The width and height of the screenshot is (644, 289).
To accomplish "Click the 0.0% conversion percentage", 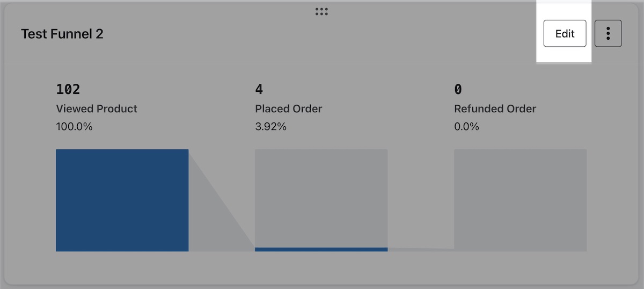I will [466, 127].
